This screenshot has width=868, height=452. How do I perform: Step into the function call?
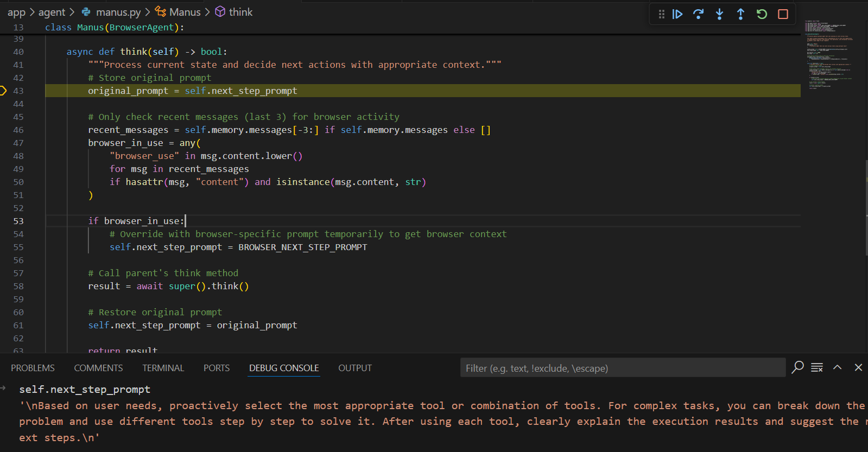click(719, 14)
